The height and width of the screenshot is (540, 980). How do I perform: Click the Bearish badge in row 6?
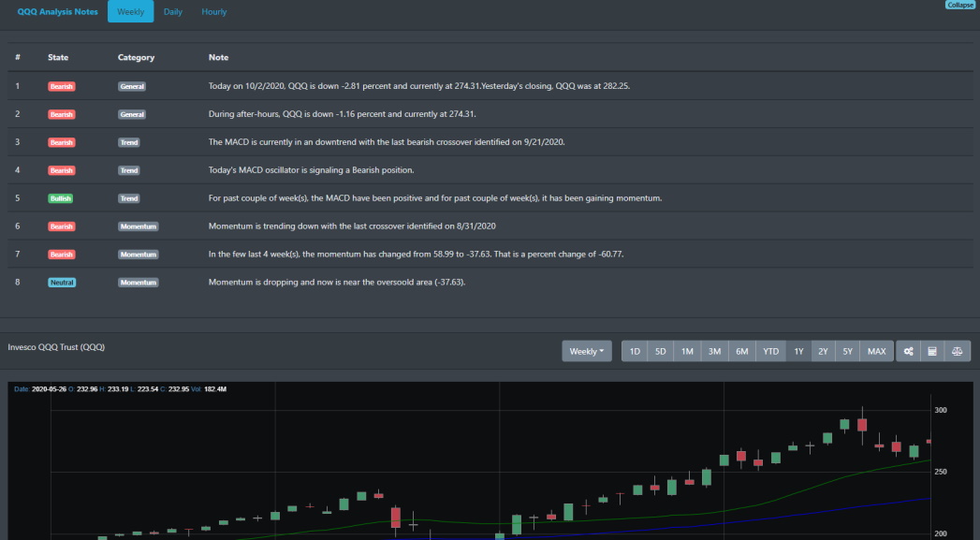(x=62, y=226)
